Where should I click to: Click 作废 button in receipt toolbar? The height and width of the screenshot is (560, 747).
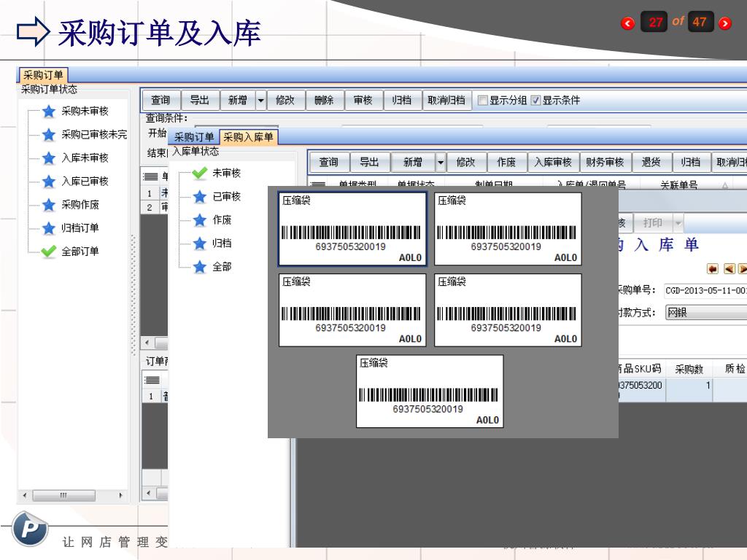pyautogui.click(x=506, y=163)
